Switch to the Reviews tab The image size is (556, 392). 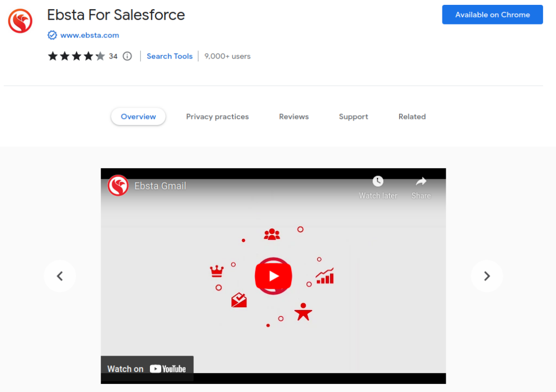tap(294, 116)
